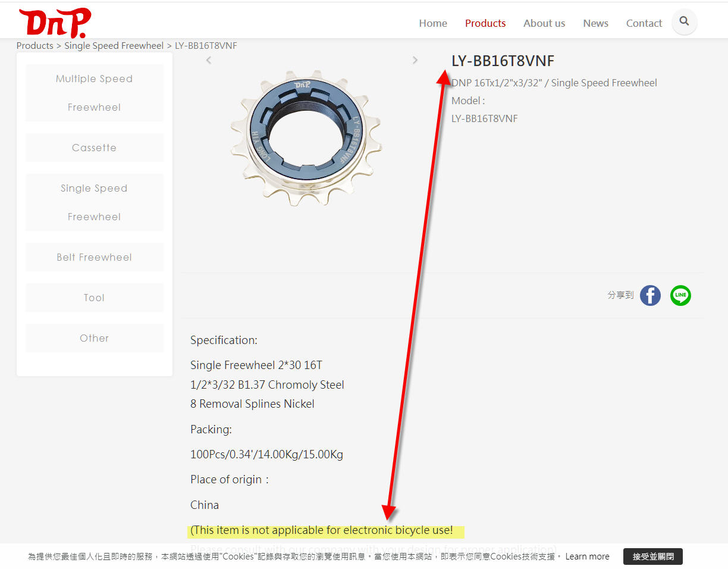Click the freewheel product photo
Screen dimensions: 728x569
(306, 138)
